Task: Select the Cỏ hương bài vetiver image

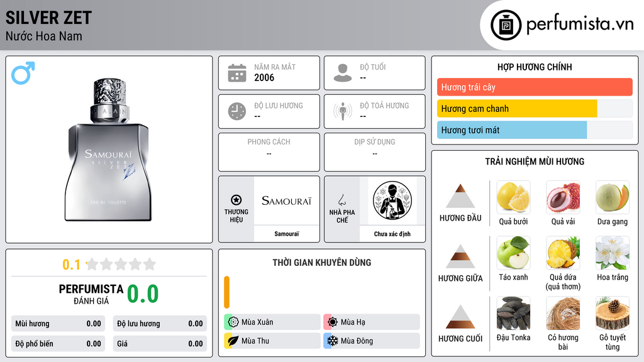Action: [x=563, y=313]
